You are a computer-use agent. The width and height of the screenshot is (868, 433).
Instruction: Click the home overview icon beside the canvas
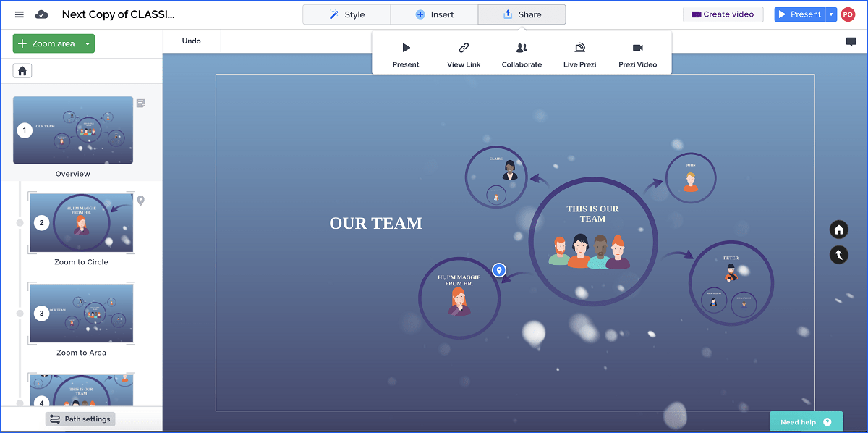838,230
